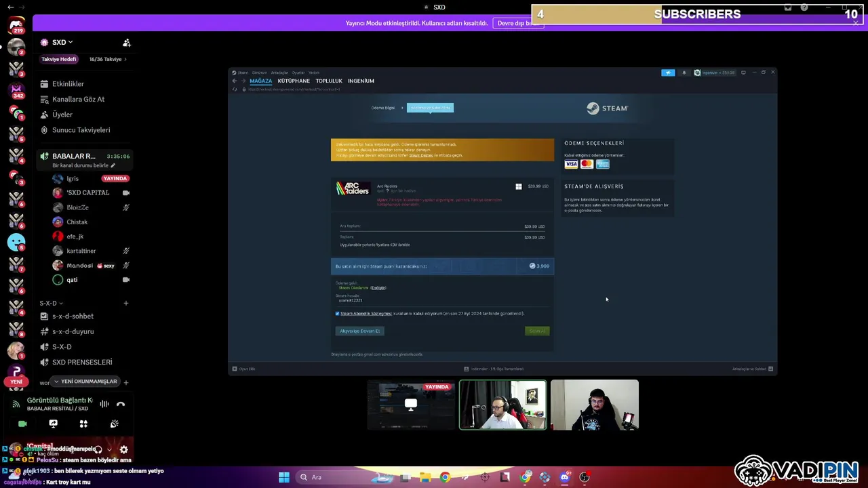Disable streamer mode via Devre dışı bırak

pyautogui.click(x=518, y=23)
